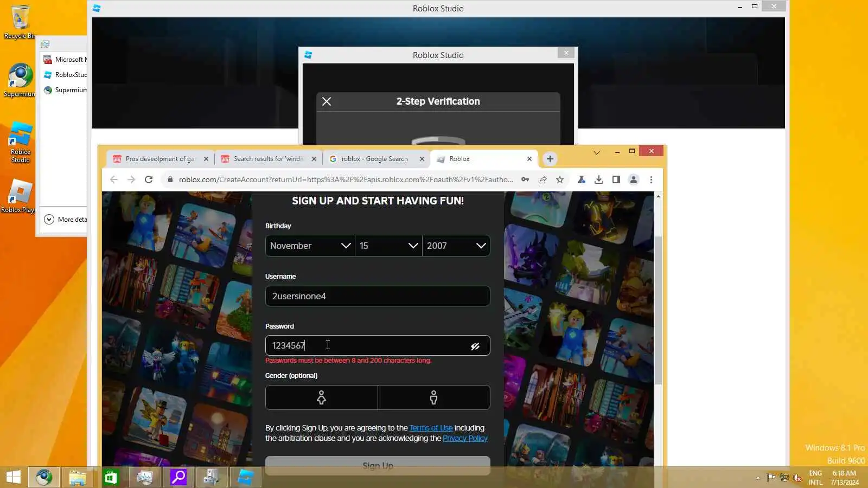Close the Roblox browser tab
The width and height of the screenshot is (868, 488).
pos(529,159)
